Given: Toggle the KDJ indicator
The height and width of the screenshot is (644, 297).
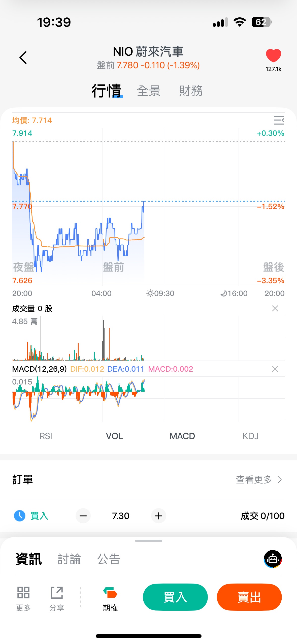Looking at the screenshot, I should tap(250, 436).
